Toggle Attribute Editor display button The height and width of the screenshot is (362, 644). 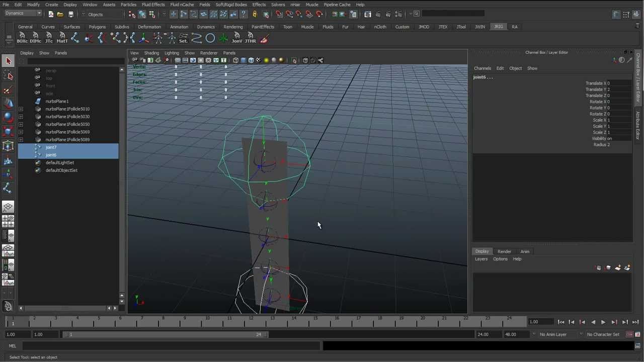(x=616, y=14)
